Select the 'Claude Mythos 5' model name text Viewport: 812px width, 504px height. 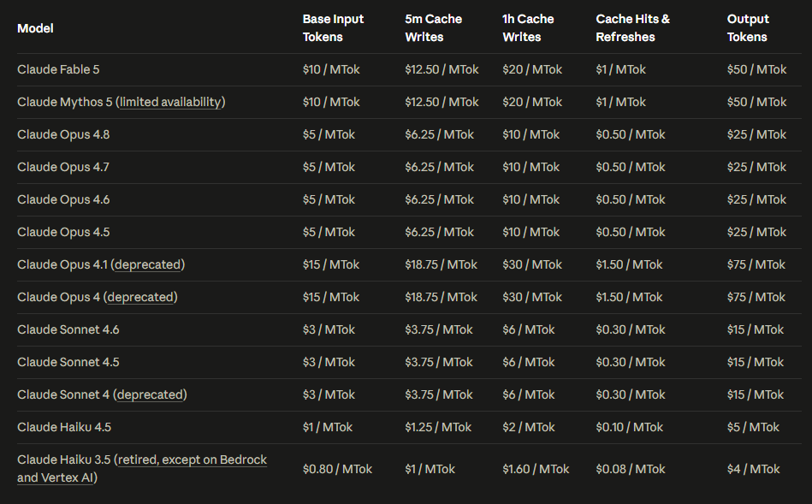65,102
